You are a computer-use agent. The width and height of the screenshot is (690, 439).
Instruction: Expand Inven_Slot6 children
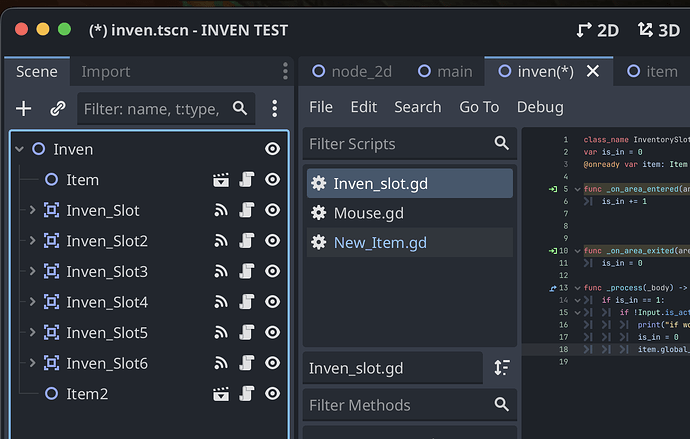coord(32,363)
